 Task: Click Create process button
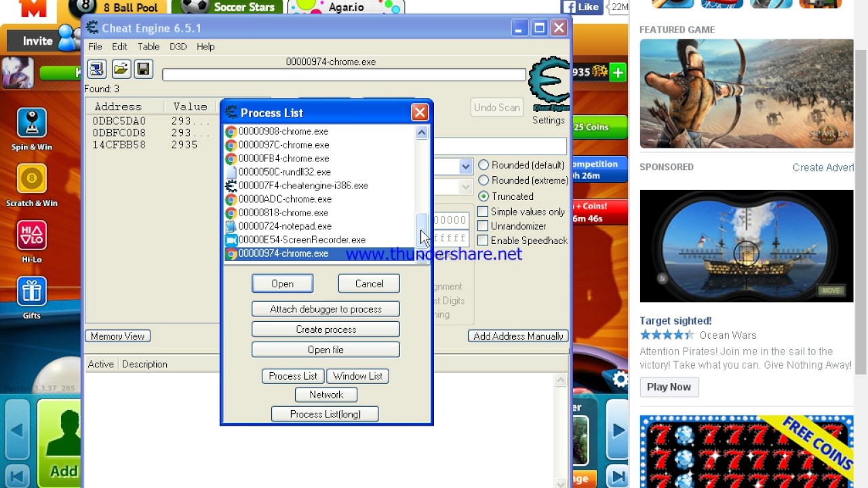coord(325,329)
